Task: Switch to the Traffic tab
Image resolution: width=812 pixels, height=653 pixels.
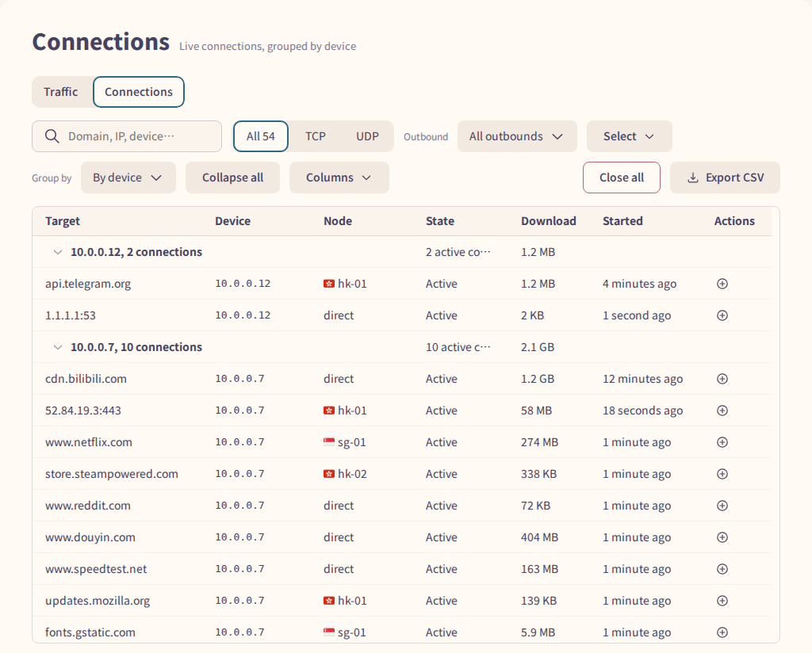Action: click(x=61, y=92)
